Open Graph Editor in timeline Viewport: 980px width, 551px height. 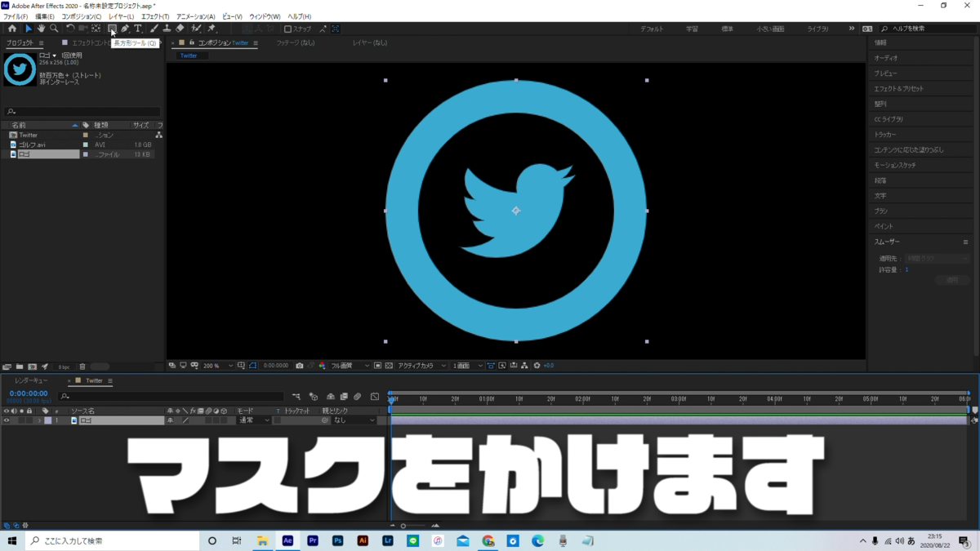[375, 397]
